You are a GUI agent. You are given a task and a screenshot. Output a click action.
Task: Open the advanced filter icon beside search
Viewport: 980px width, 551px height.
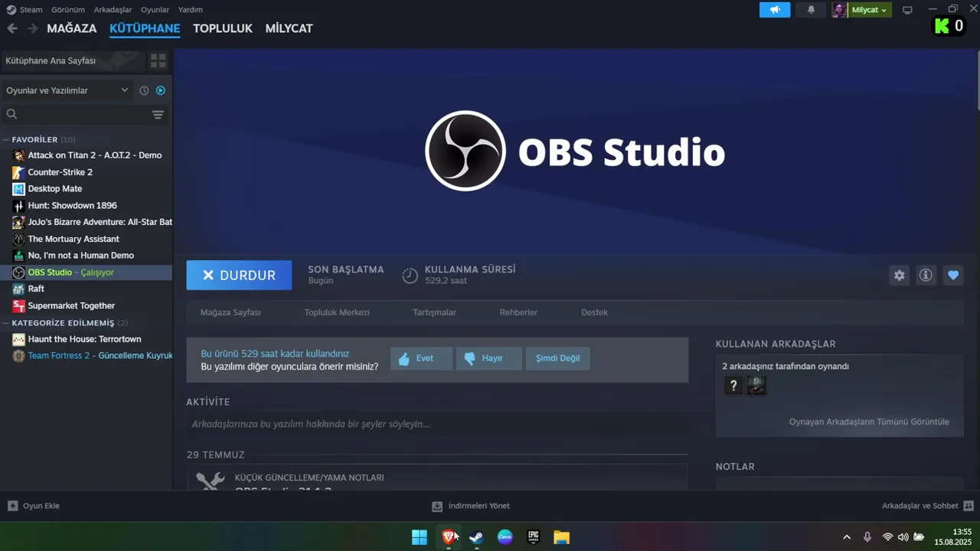pyautogui.click(x=158, y=115)
